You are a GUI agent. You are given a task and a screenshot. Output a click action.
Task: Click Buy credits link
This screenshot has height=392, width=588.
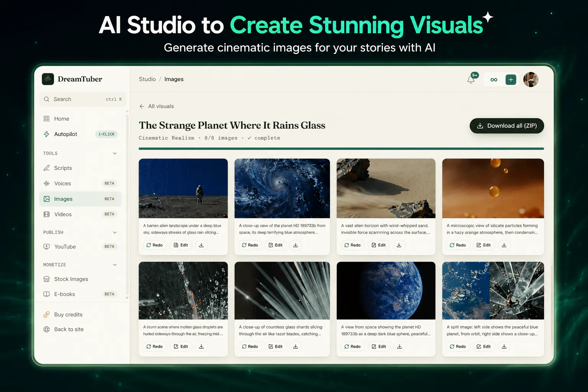pos(63,315)
